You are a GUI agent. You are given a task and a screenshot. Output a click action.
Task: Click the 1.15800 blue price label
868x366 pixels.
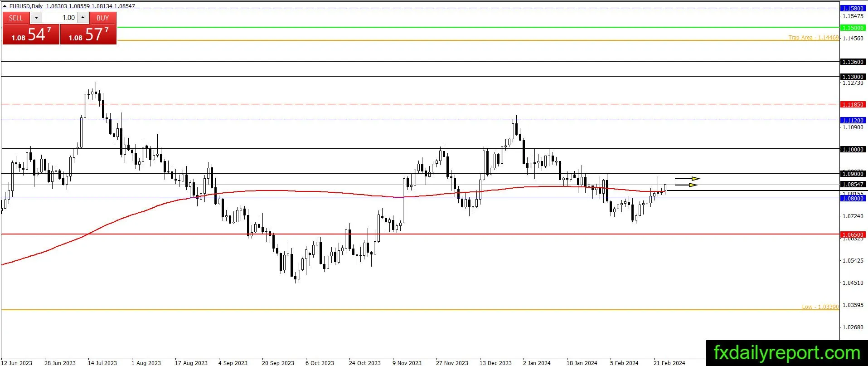[x=853, y=8]
